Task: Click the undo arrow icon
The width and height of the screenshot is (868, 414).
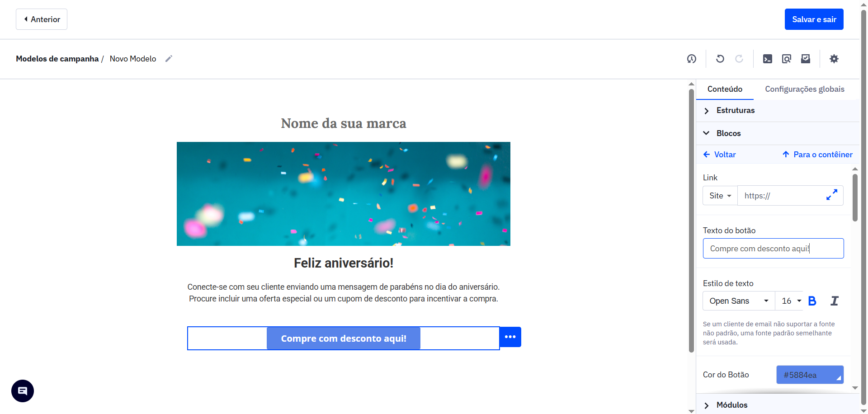Action: coord(720,59)
